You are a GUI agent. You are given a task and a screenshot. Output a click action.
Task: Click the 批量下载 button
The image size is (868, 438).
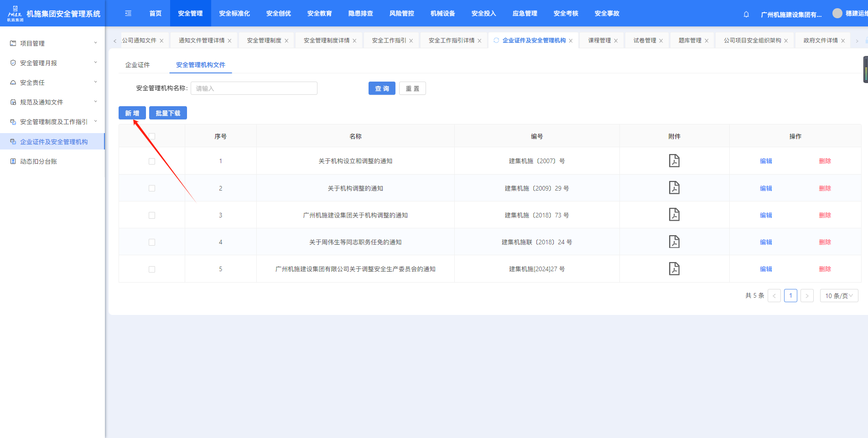click(168, 113)
